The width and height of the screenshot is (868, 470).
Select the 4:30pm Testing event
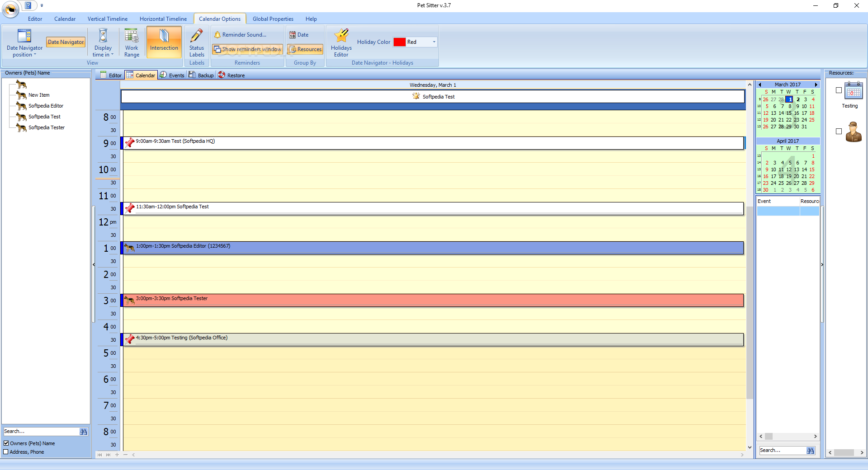tap(433, 339)
